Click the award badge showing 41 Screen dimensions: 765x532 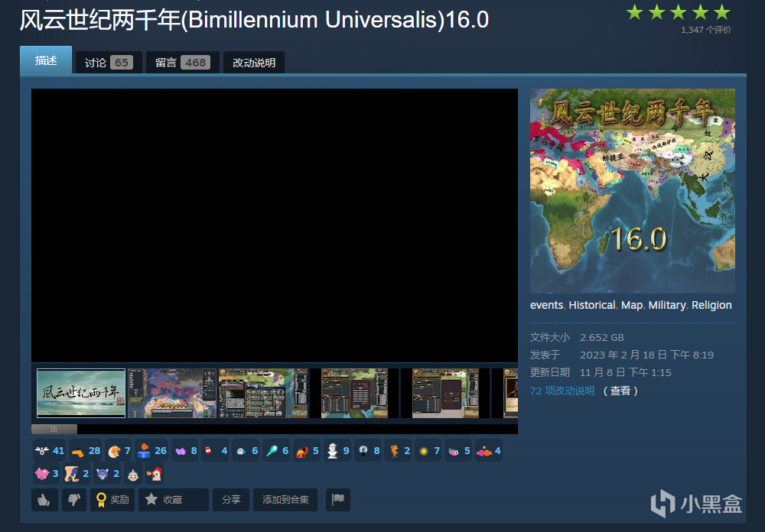pyautogui.click(x=49, y=451)
